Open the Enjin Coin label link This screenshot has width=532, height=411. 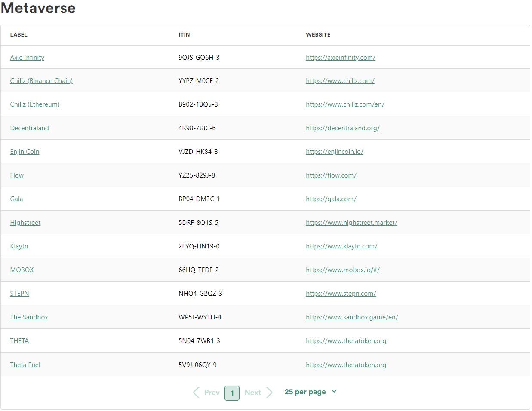click(25, 152)
